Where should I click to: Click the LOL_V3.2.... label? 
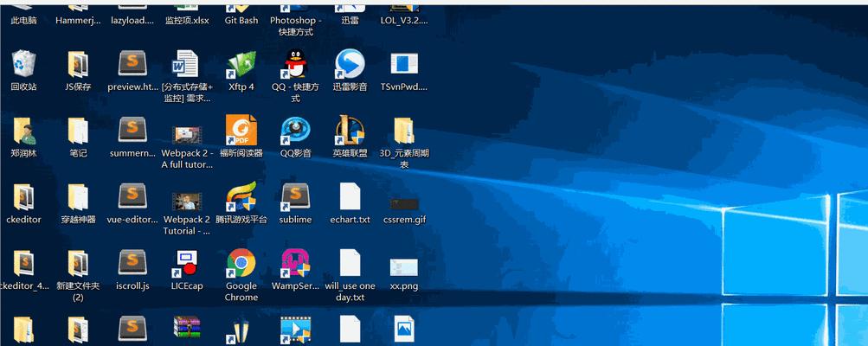[404, 21]
